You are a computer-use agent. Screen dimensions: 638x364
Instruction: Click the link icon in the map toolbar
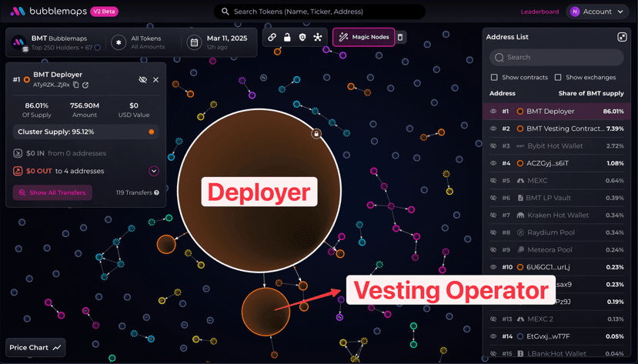[272, 37]
